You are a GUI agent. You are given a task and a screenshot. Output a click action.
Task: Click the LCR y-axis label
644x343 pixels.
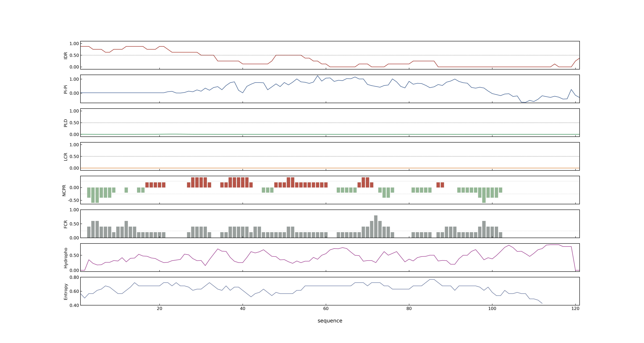pos(66,157)
